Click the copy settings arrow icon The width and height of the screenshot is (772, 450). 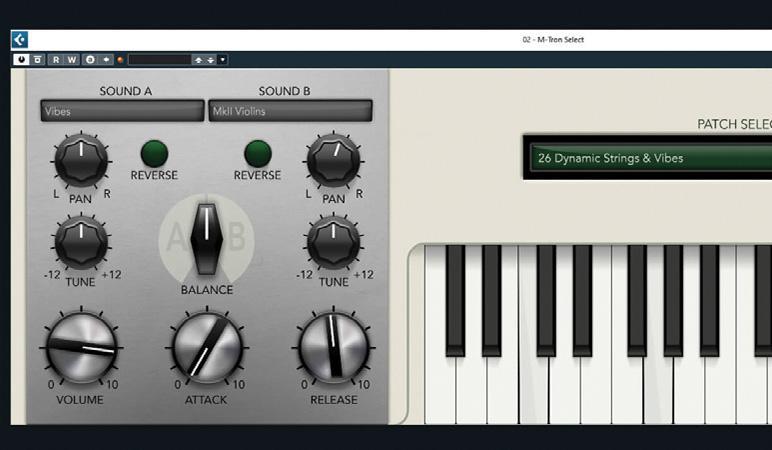pyautogui.click(x=106, y=60)
